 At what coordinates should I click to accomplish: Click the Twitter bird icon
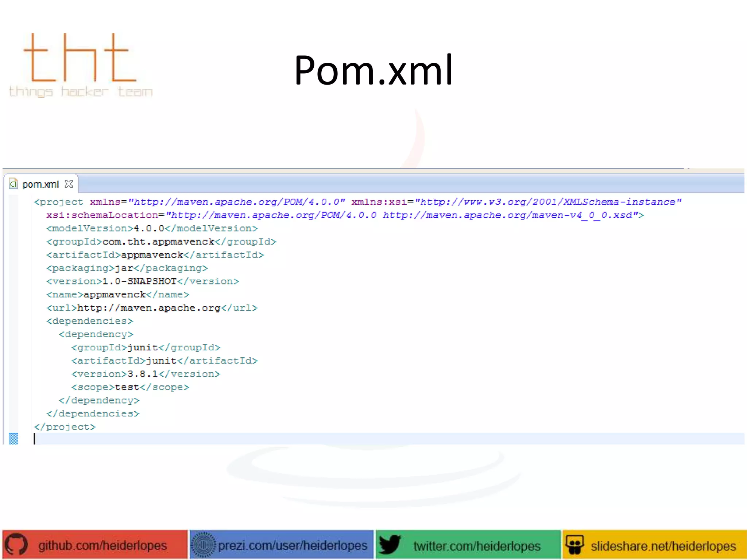(x=390, y=545)
